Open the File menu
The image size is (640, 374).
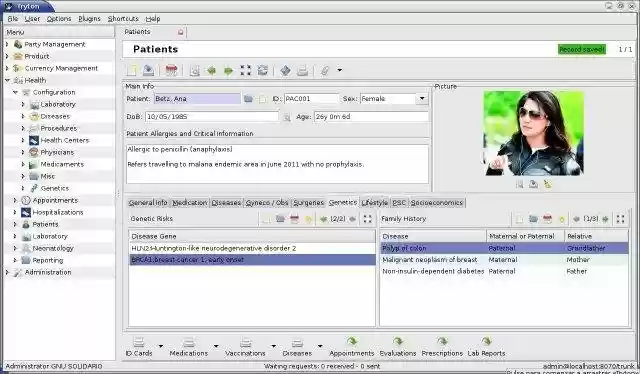pyautogui.click(x=13, y=19)
